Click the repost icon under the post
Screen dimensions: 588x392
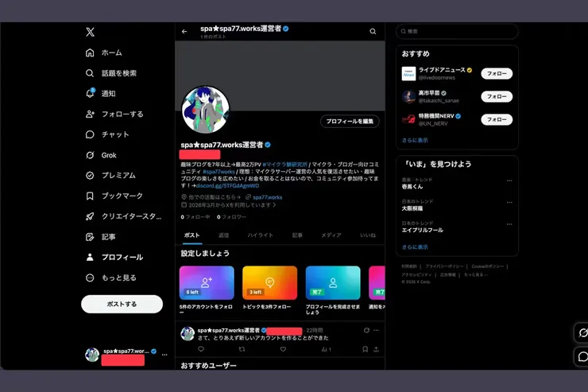(242, 349)
